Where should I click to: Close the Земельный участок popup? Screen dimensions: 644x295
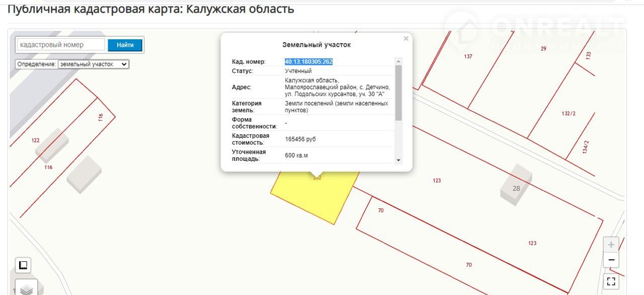[406, 38]
